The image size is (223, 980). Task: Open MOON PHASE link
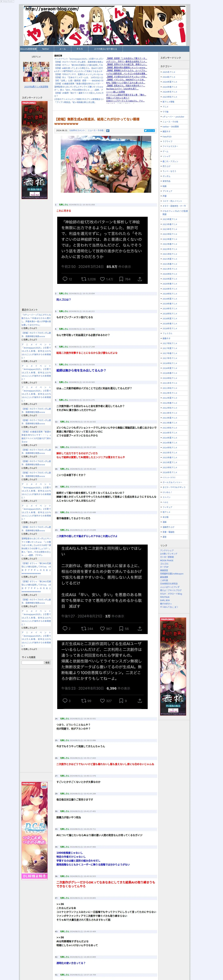point(167,560)
